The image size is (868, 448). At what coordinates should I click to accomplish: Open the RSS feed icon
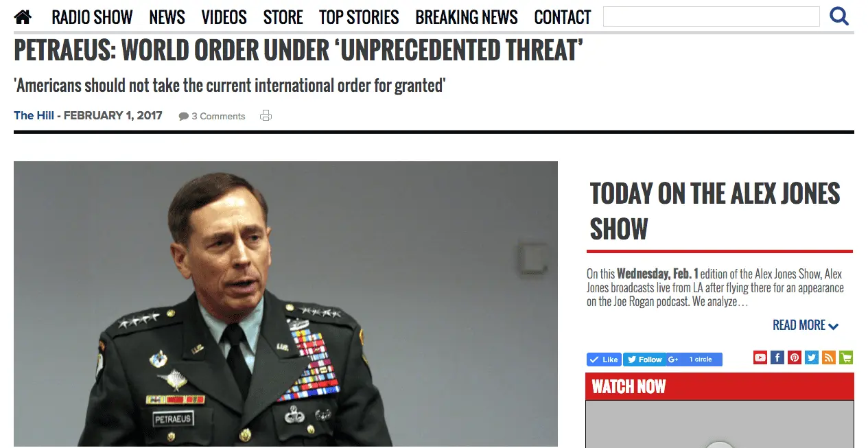[x=829, y=357]
